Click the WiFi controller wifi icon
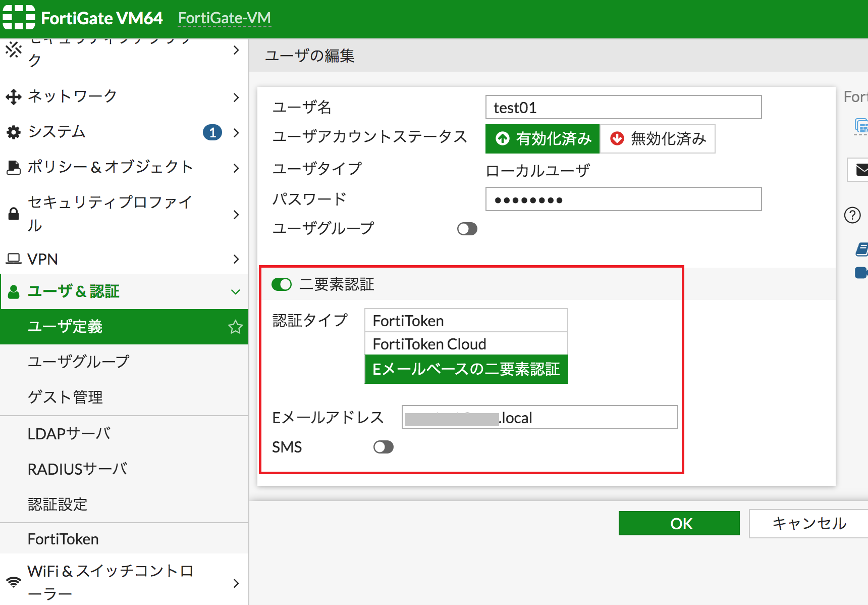The width and height of the screenshot is (868, 605). coord(14,582)
